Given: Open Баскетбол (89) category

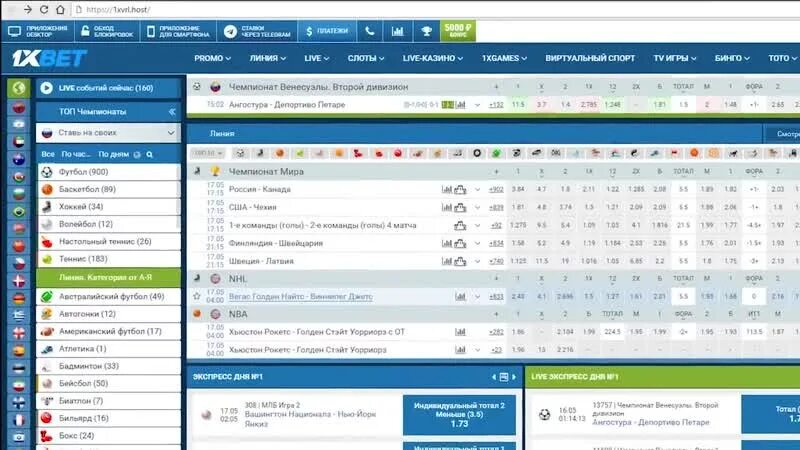Looking at the screenshot, I should (109, 189).
